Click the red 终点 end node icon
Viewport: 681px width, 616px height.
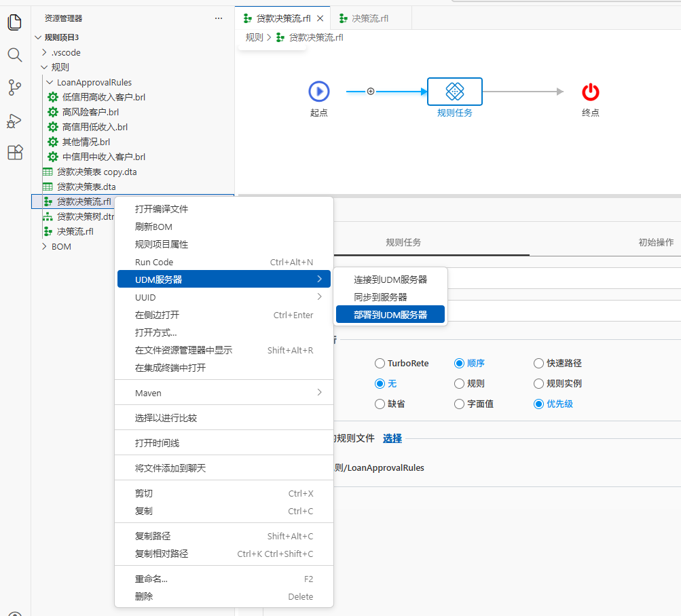tap(591, 92)
